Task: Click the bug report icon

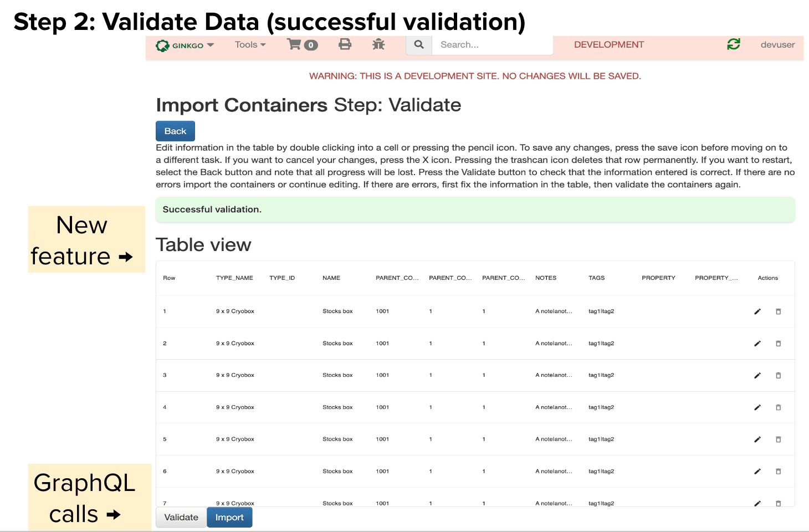Action: click(x=378, y=44)
